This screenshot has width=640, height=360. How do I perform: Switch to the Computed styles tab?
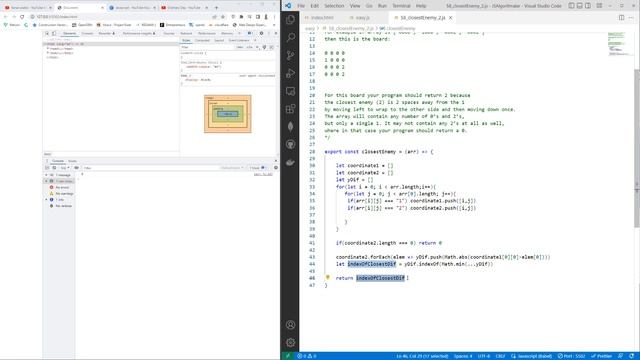pos(202,40)
